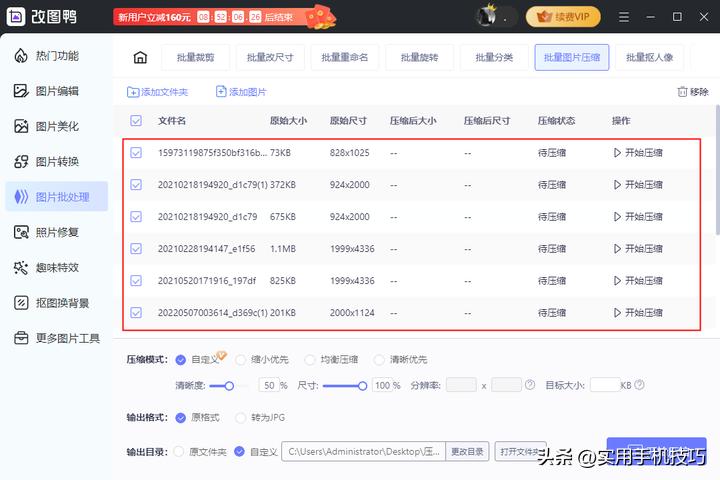This screenshot has width=720, height=480.
Task: Select 缩小优先 compression mode
Action: (x=240, y=360)
